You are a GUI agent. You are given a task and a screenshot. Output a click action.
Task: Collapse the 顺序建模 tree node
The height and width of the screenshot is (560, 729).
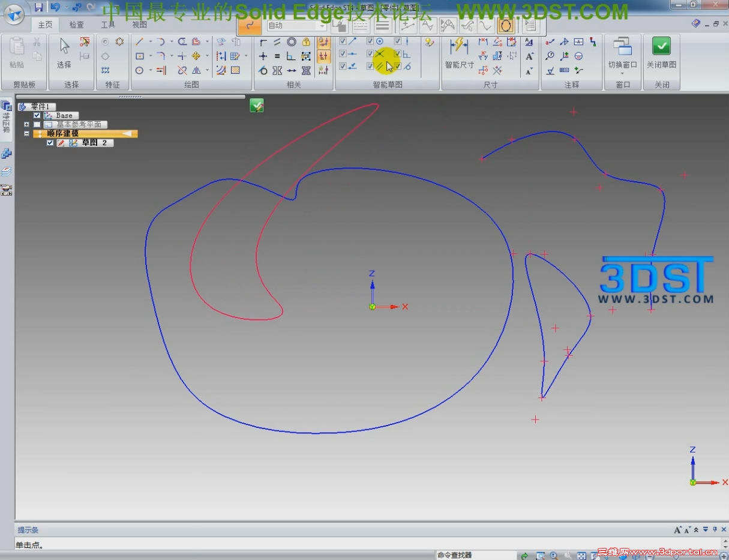(x=27, y=134)
